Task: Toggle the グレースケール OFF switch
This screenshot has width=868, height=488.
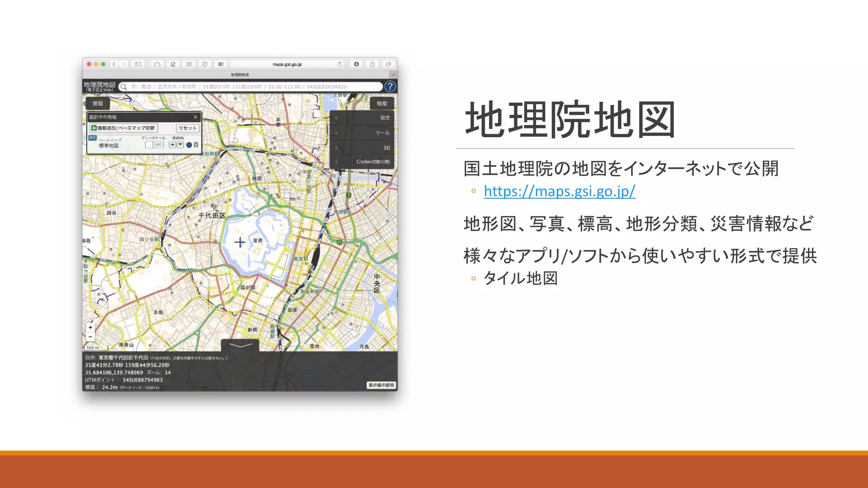Action: (x=154, y=144)
